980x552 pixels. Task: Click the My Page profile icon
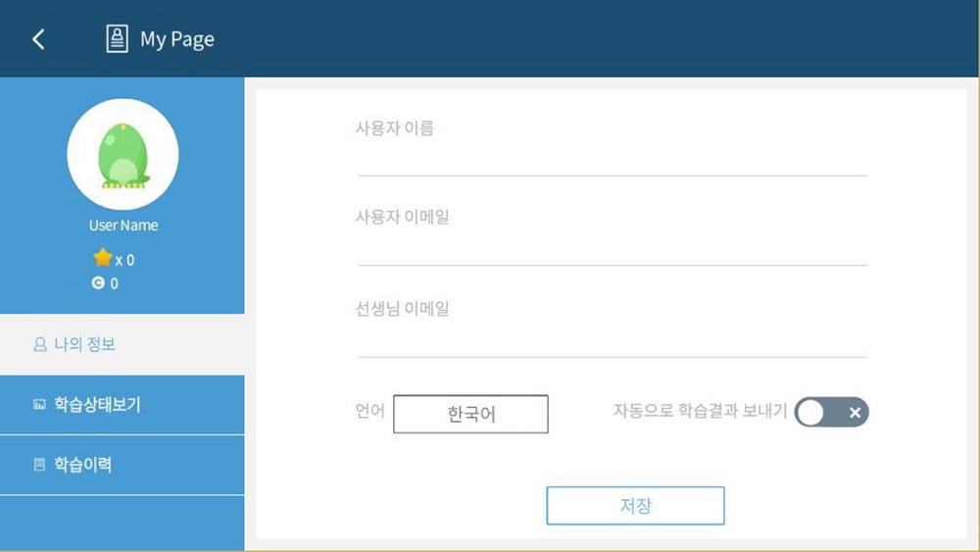pyautogui.click(x=117, y=39)
